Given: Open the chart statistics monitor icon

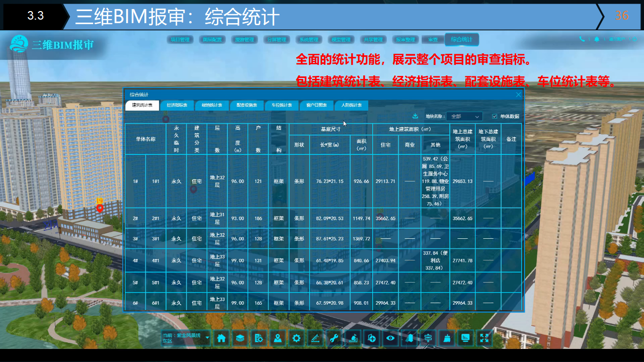Looking at the screenshot, I should click(466, 338).
